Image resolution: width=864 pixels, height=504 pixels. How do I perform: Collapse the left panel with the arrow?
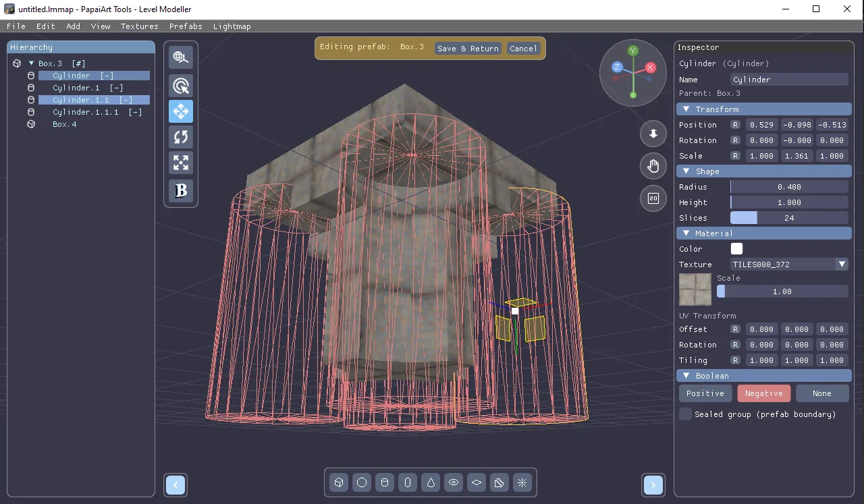tap(175, 485)
